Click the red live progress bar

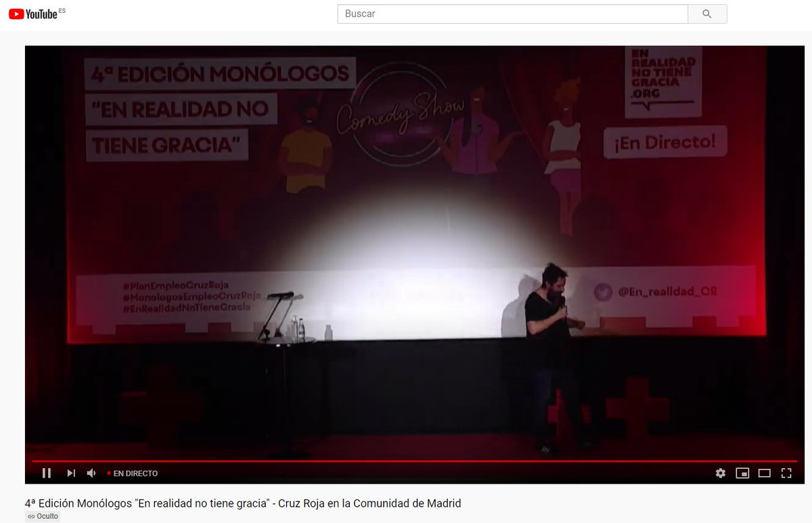pos(415,461)
